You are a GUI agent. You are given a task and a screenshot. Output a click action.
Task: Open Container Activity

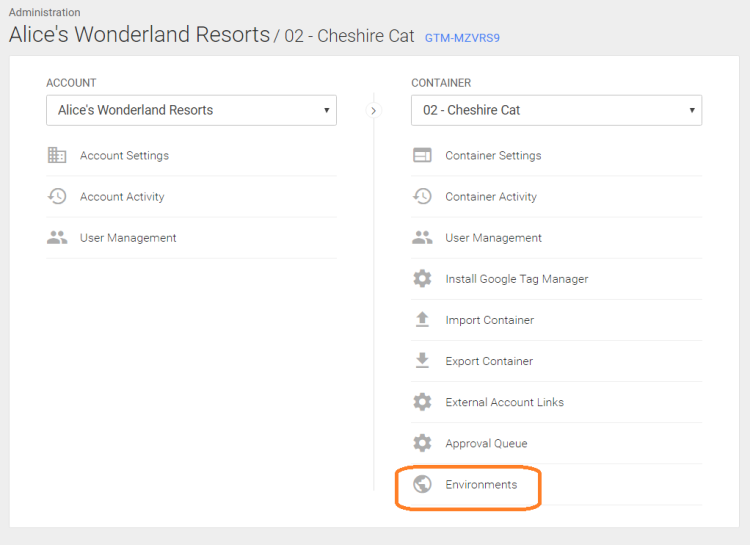(556, 197)
